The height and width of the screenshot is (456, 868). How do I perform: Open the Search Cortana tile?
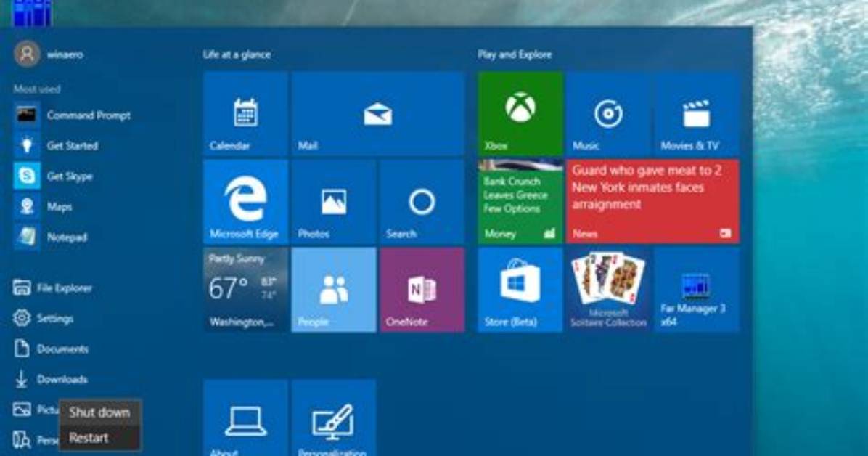pyautogui.click(x=422, y=202)
